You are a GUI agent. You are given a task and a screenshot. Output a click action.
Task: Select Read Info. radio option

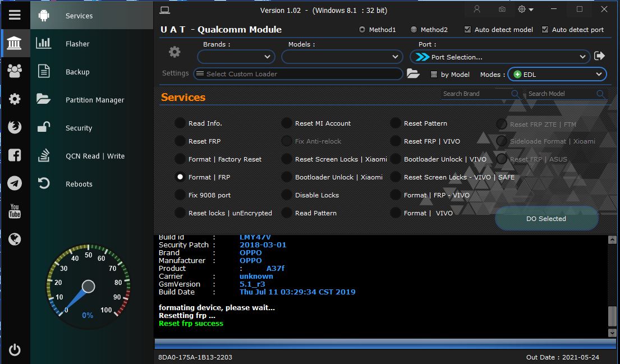pyautogui.click(x=180, y=123)
